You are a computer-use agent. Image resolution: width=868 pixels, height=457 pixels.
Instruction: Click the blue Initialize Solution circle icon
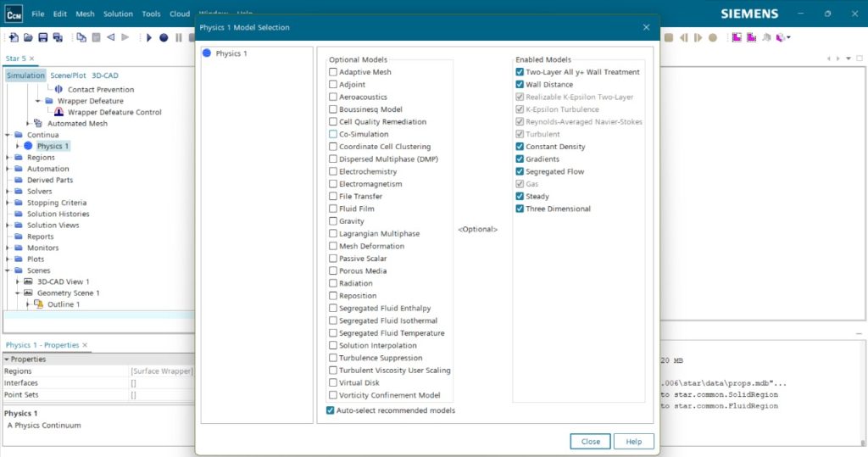[164, 37]
